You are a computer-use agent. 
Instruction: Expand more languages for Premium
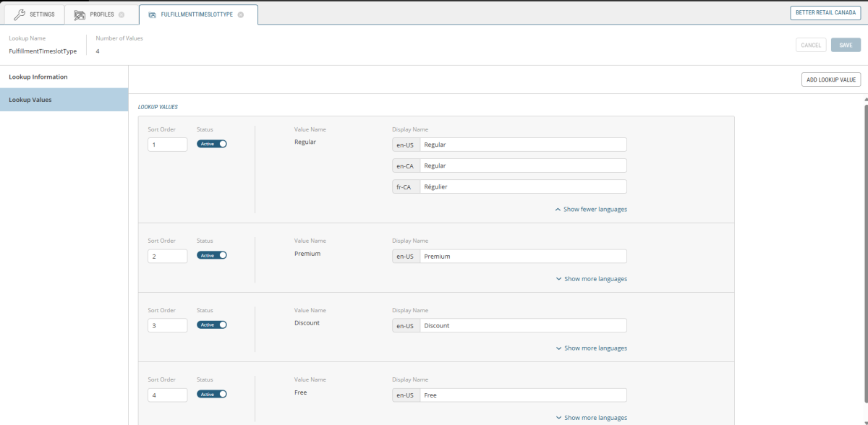[591, 278]
